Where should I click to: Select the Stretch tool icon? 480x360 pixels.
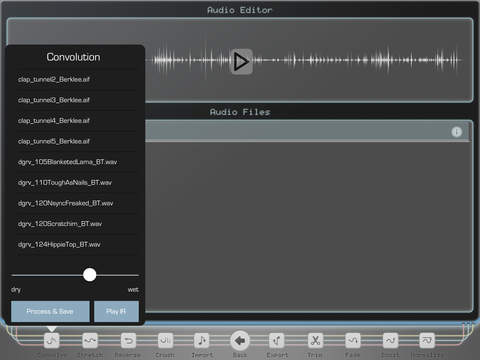(90, 341)
